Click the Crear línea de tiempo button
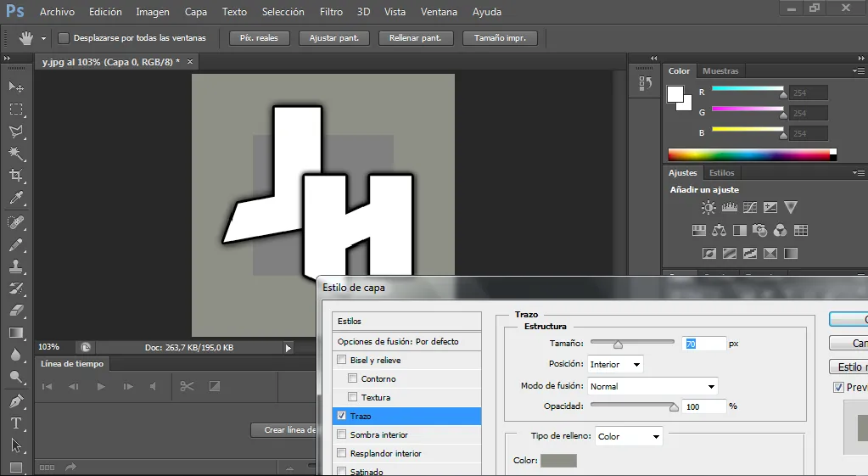Image resolution: width=868 pixels, height=476 pixels. click(x=283, y=430)
